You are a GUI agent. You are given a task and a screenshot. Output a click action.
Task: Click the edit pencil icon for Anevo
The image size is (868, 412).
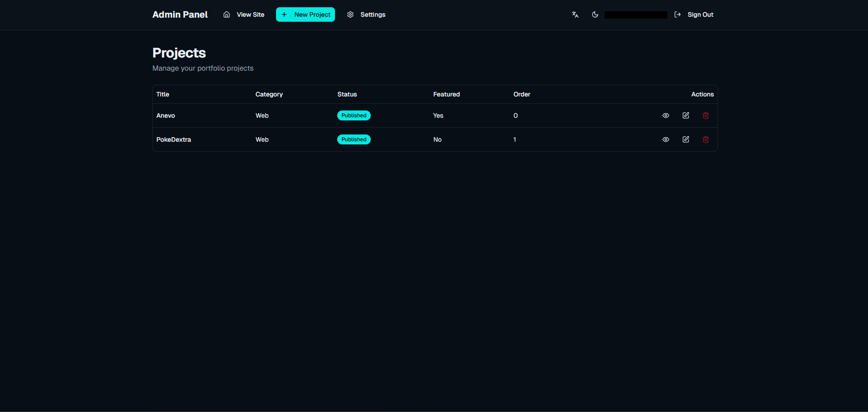(685, 115)
